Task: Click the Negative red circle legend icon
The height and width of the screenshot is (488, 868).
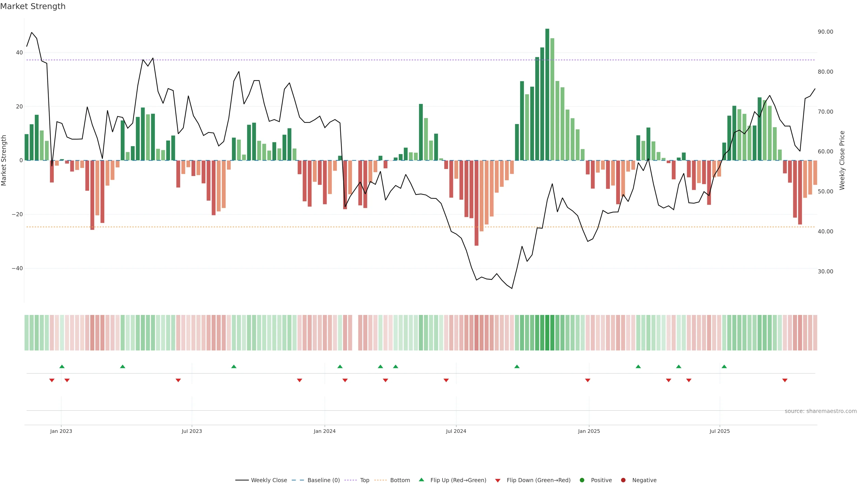Action: 623,480
